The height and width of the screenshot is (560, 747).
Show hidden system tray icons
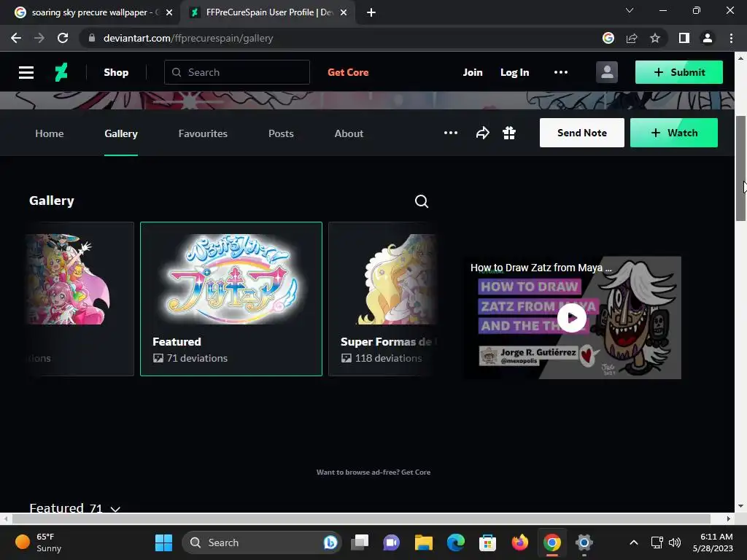[x=634, y=542]
